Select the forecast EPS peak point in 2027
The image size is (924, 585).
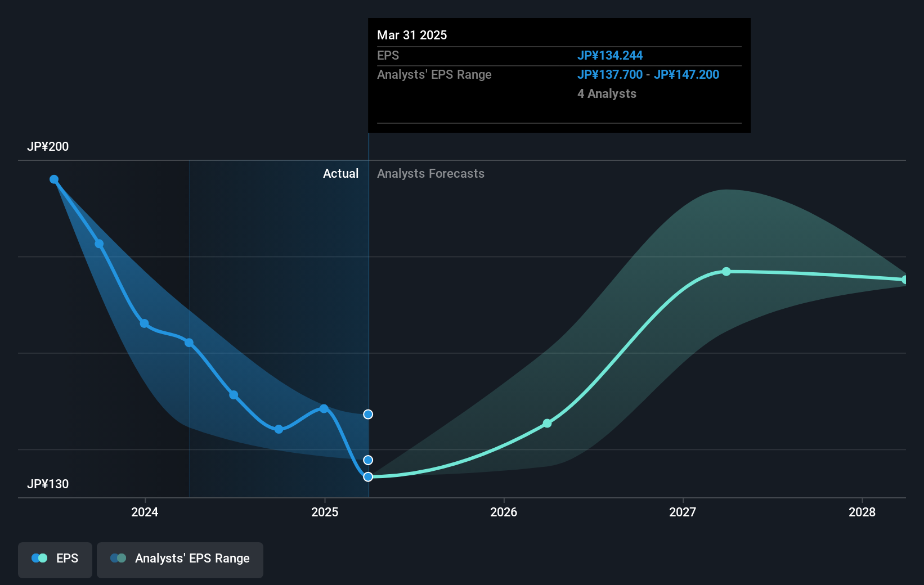726,272
